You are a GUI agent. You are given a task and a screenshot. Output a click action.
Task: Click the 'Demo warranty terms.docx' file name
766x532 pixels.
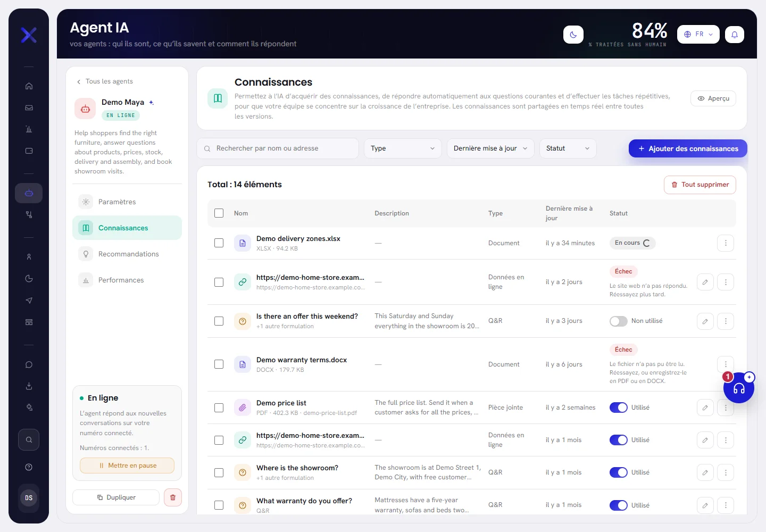pos(302,360)
